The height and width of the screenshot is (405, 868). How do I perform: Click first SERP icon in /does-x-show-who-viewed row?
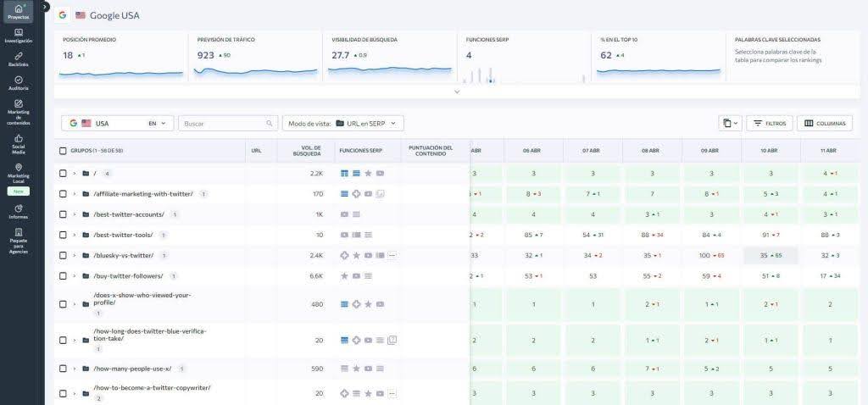coord(344,304)
